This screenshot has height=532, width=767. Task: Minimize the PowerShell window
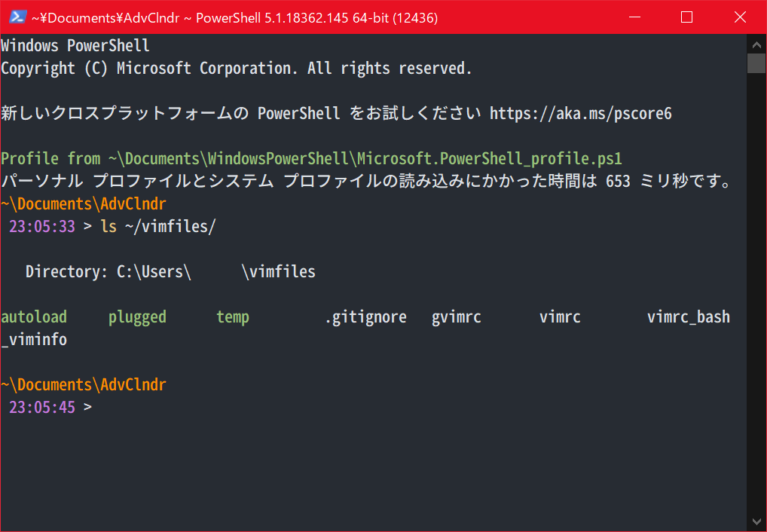tap(634, 17)
